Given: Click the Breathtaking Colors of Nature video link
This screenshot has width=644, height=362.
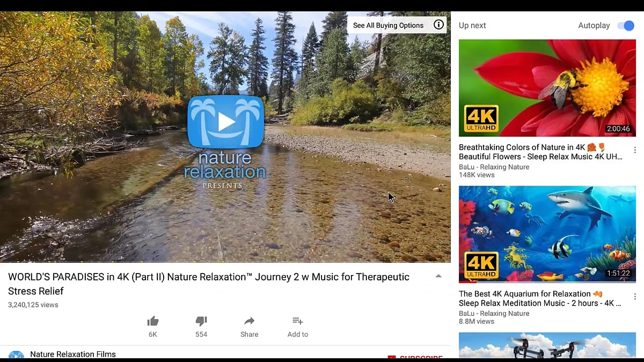Looking at the screenshot, I should tap(540, 152).
